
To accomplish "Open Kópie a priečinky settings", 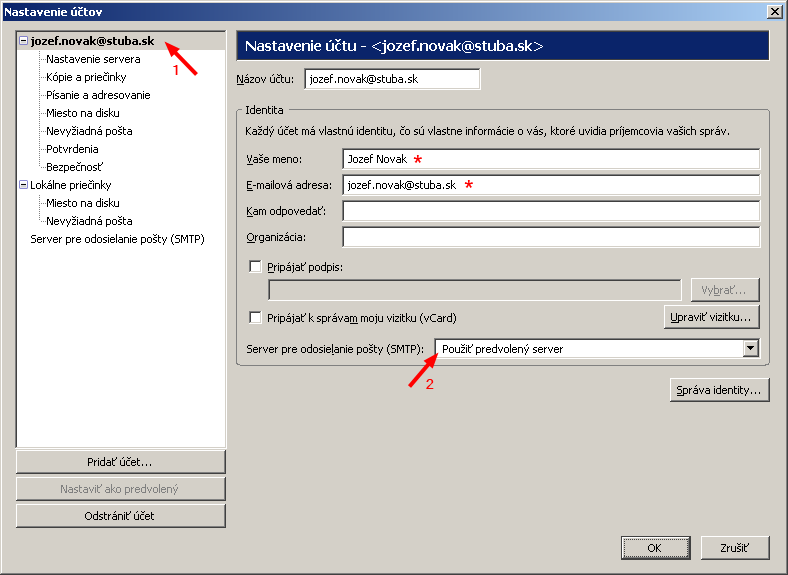I will [86, 77].
